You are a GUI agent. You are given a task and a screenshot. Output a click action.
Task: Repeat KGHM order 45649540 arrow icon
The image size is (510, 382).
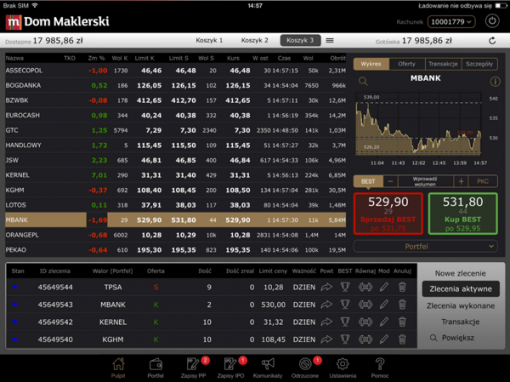coord(327,339)
